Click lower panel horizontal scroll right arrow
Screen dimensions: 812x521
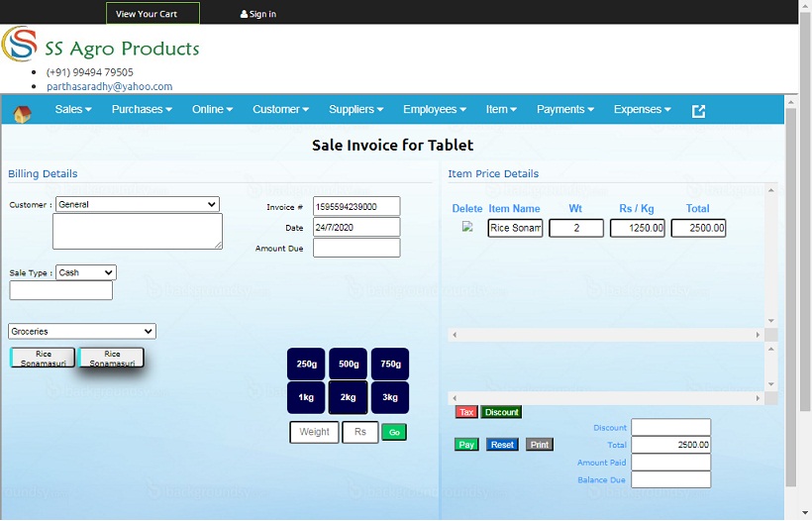tap(758, 398)
